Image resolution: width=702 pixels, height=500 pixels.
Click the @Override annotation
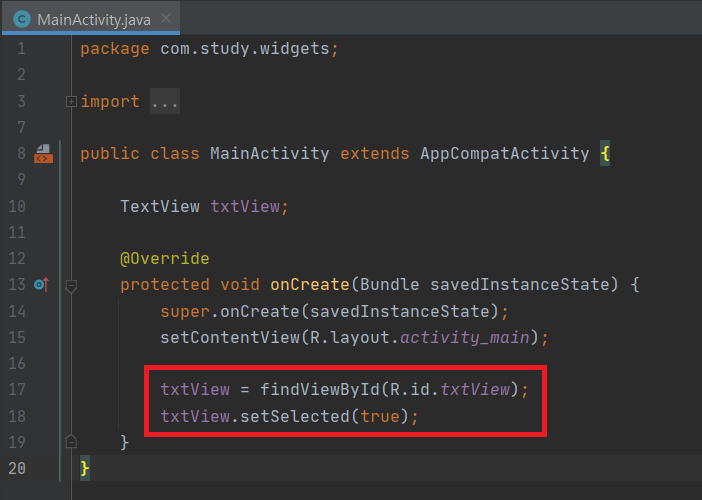pyautogui.click(x=165, y=259)
